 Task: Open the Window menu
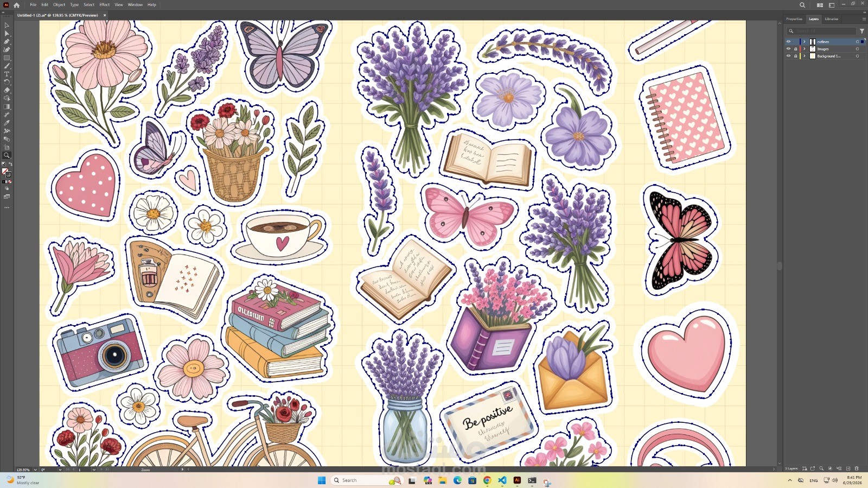pyautogui.click(x=135, y=5)
